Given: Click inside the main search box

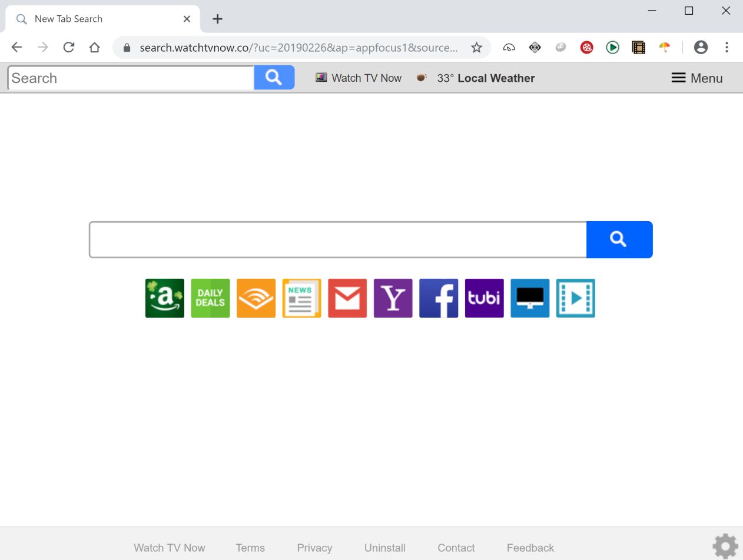Looking at the screenshot, I should 336,239.
